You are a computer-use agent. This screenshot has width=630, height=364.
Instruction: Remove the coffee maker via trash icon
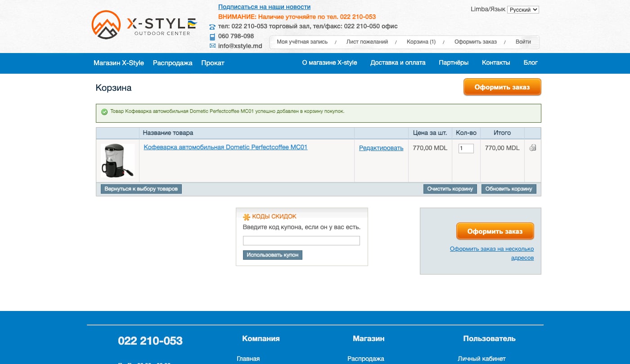click(532, 147)
